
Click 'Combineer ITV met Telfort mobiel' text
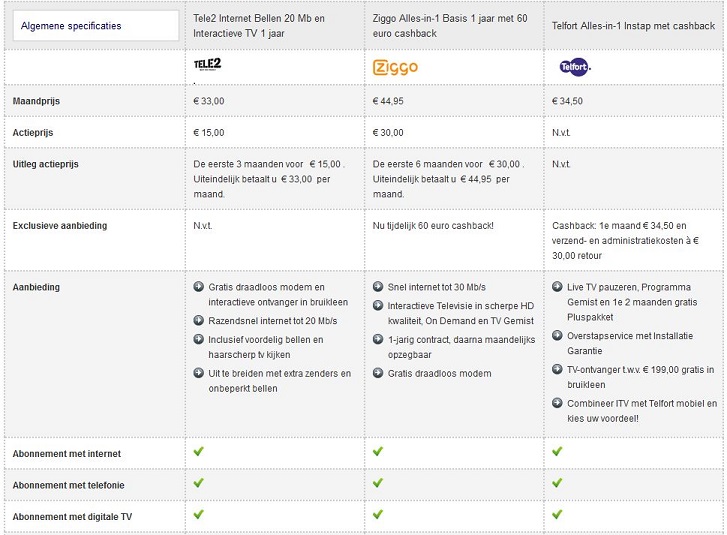pyautogui.click(x=642, y=411)
